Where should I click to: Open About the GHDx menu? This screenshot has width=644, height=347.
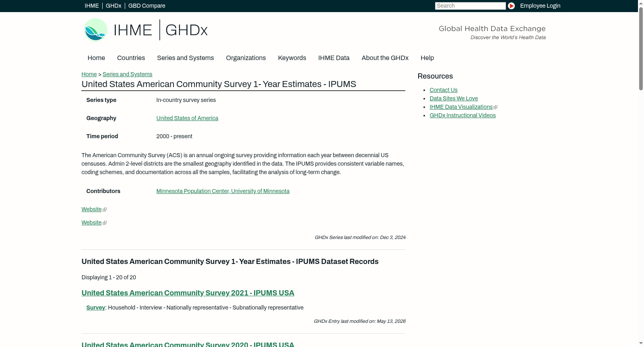click(x=385, y=58)
